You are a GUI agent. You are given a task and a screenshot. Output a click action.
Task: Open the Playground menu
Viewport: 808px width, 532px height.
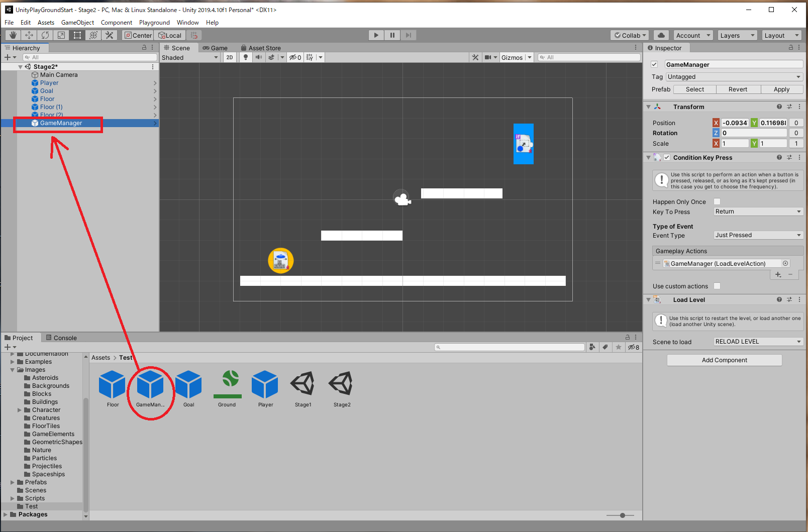click(x=154, y=23)
